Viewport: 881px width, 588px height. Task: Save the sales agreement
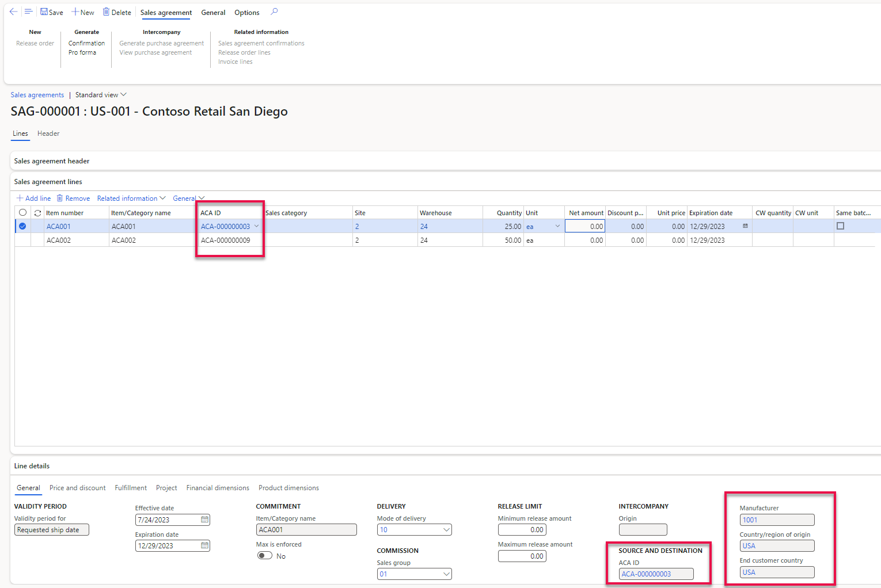(x=51, y=12)
